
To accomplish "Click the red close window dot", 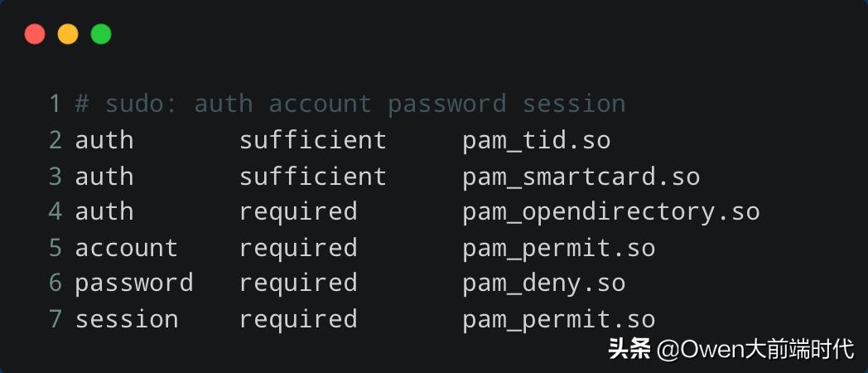I will (x=35, y=34).
